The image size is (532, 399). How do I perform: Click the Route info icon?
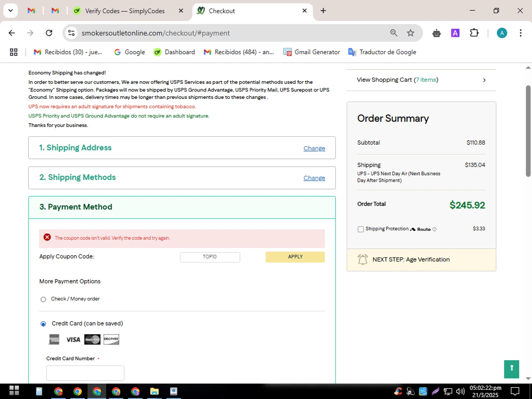434,229
